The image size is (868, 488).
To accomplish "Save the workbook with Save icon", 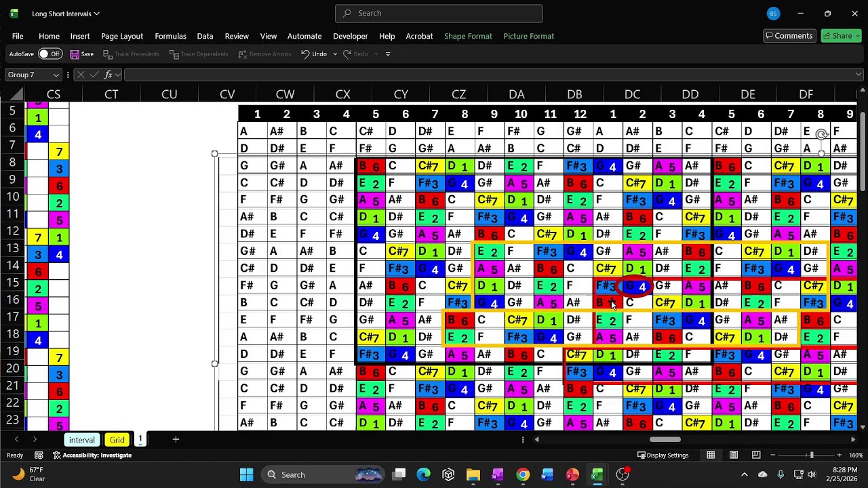I will click(82, 54).
